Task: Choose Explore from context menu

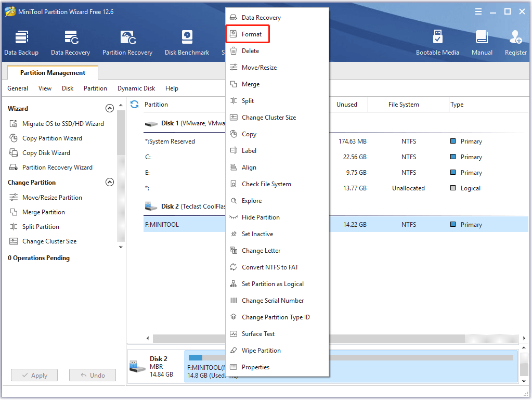Action: click(277, 200)
